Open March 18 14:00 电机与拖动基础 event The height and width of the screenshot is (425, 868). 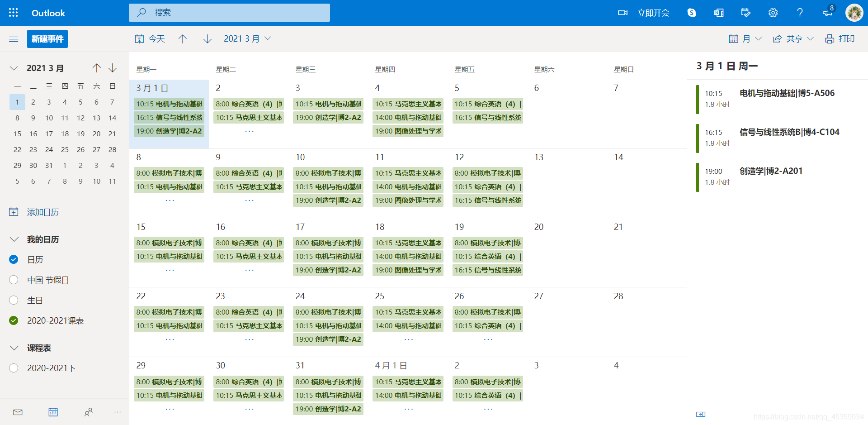[408, 257]
